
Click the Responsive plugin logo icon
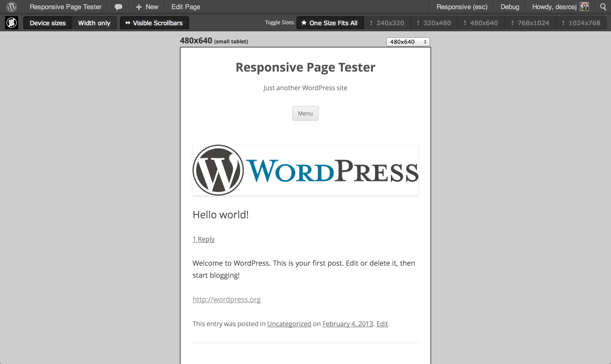point(12,23)
